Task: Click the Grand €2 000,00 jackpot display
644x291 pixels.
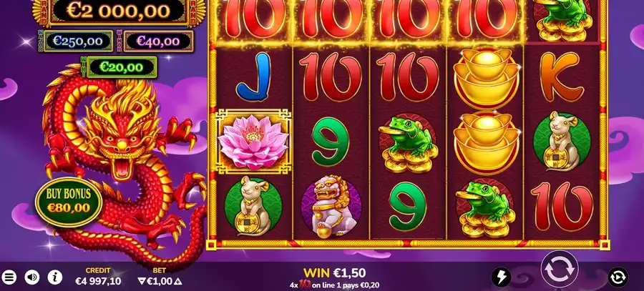Action: [118, 11]
